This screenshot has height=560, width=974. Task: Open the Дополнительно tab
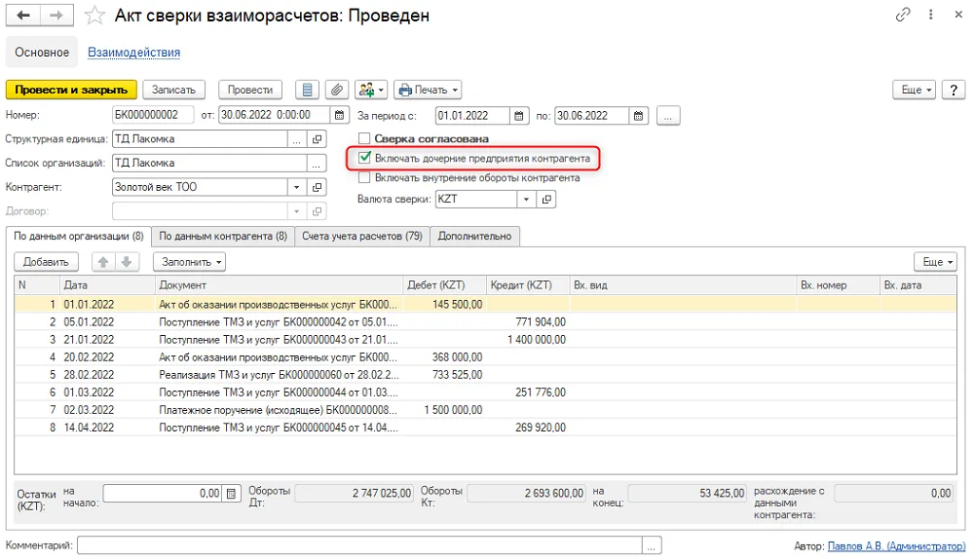pyautogui.click(x=474, y=236)
